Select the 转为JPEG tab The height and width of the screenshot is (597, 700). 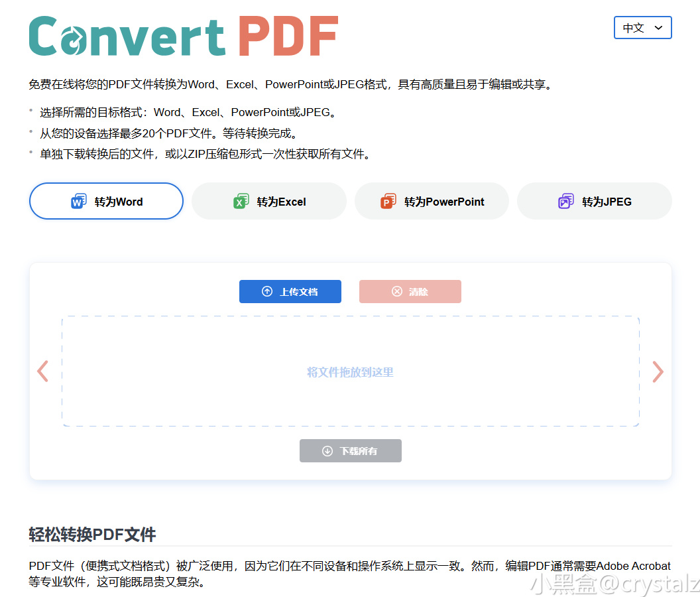tap(594, 201)
